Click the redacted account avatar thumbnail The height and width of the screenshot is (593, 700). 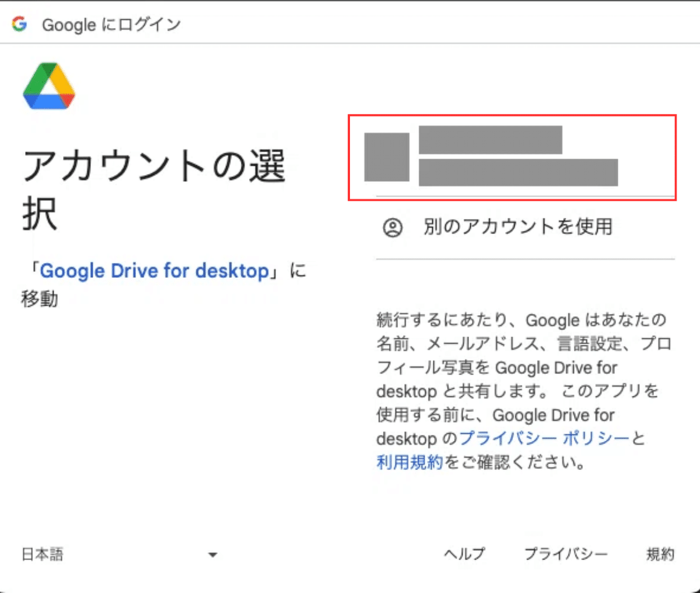pos(387,157)
